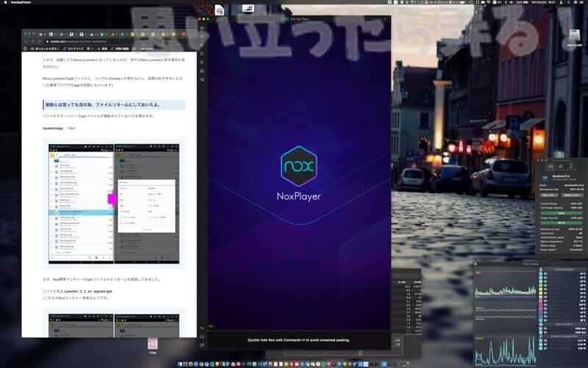588x368 pixels.
Task: Click the lower green capacity bar
Action: (562, 223)
